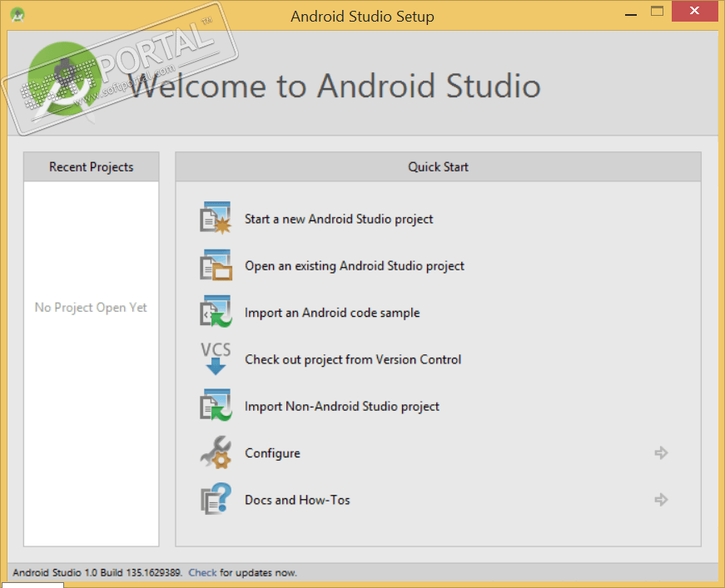
Task: Click the new Android Studio project icon
Action: click(216, 218)
